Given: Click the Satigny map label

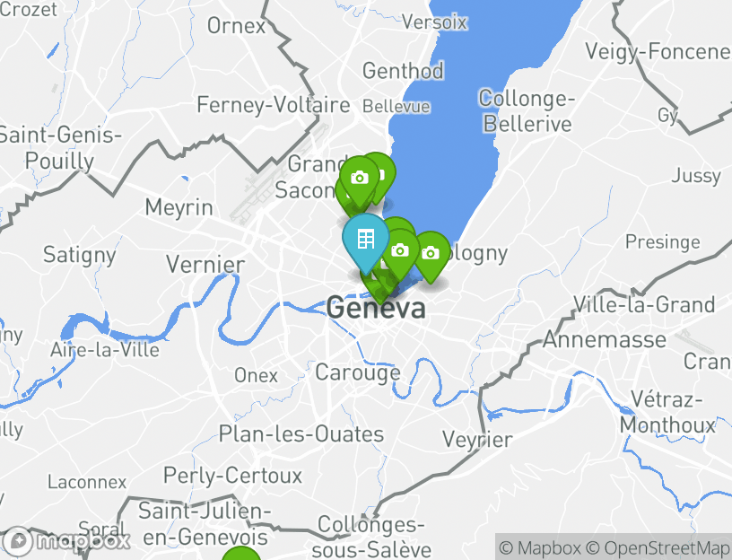Looking at the screenshot, I should [x=79, y=256].
